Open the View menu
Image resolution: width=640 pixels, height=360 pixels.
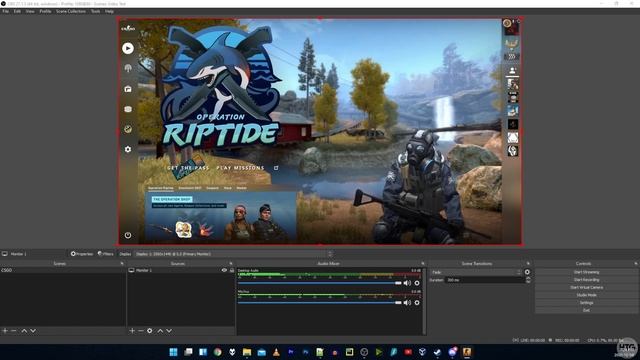tap(30, 11)
